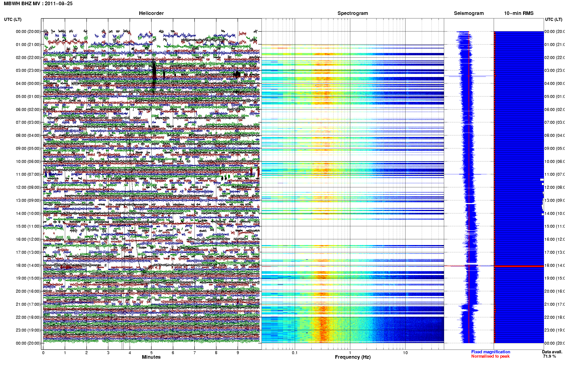Viewport: 588px width, 368px height.
Task: Select the red "Normalised to peak" legend text
Action: pyautogui.click(x=490, y=356)
